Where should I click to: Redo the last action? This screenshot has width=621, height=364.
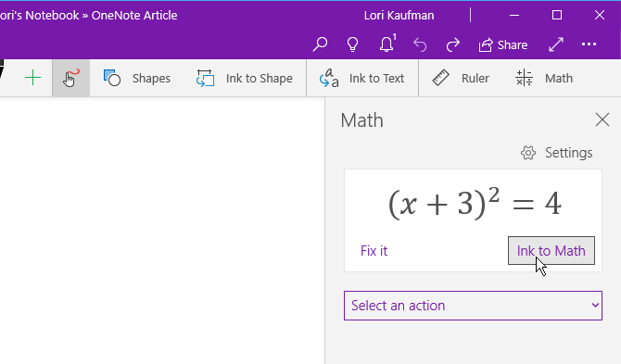(453, 44)
